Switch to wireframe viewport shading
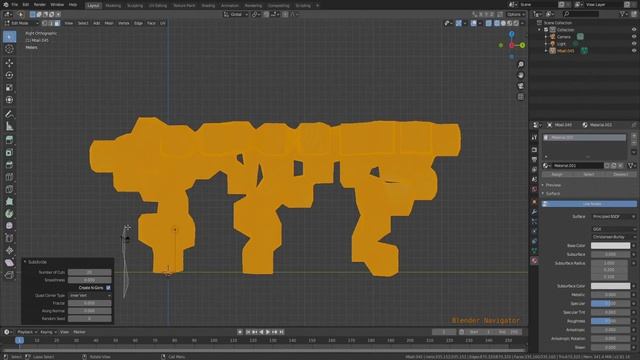The height and width of the screenshot is (360, 640). [x=497, y=23]
